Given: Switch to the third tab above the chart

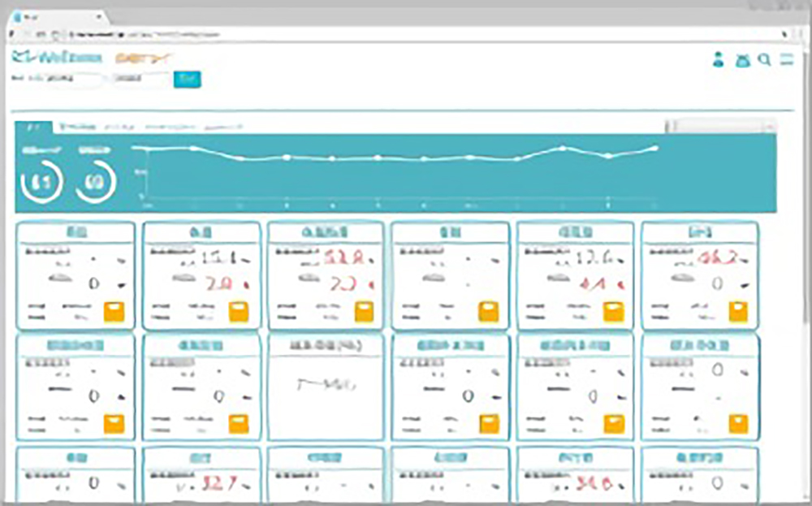Looking at the screenshot, I should coord(119,127).
